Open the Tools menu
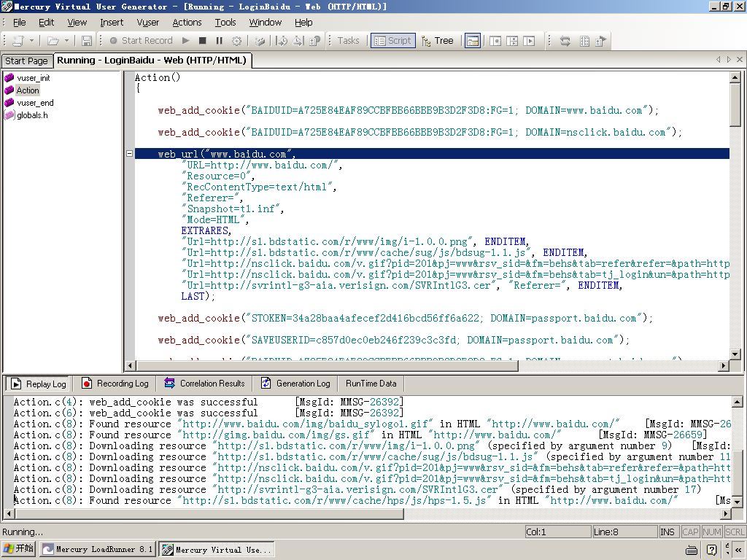Image resolution: width=747 pixels, height=560 pixels. point(225,23)
